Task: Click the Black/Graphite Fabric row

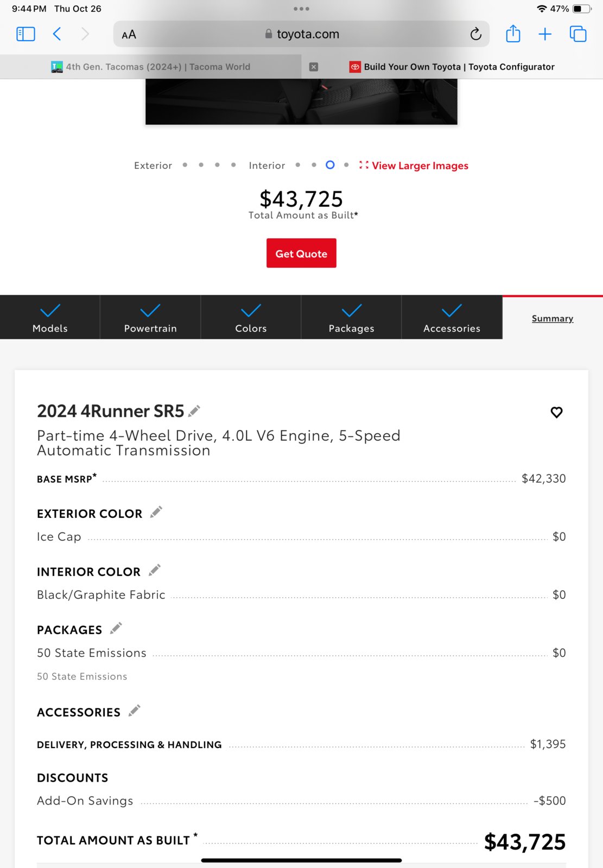Action: [x=301, y=595]
